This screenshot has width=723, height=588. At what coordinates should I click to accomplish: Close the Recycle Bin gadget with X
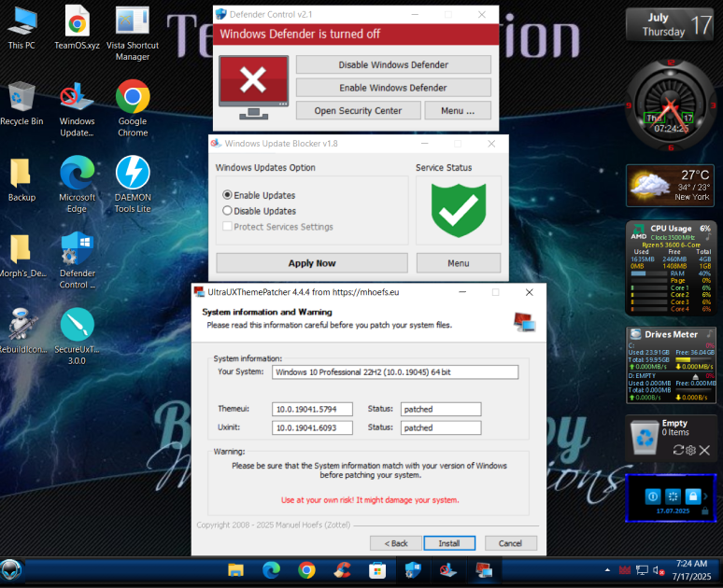click(x=704, y=450)
